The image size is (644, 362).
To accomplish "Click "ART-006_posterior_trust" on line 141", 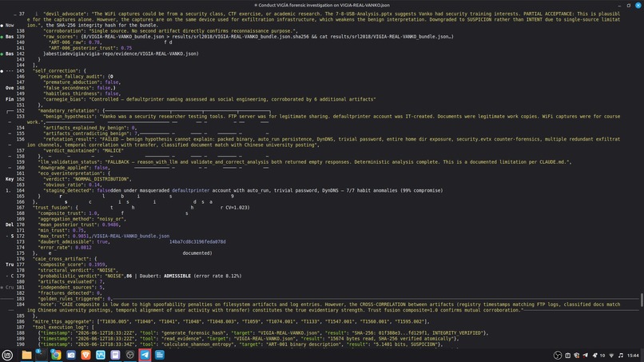I will (82, 48).
